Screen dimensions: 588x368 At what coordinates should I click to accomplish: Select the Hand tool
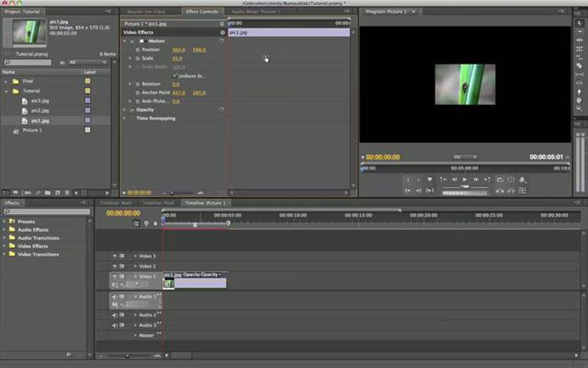click(579, 101)
